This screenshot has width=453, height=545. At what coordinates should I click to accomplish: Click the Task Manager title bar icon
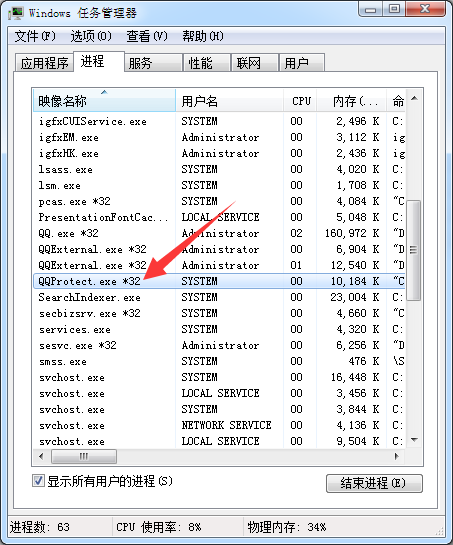(x=16, y=13)
